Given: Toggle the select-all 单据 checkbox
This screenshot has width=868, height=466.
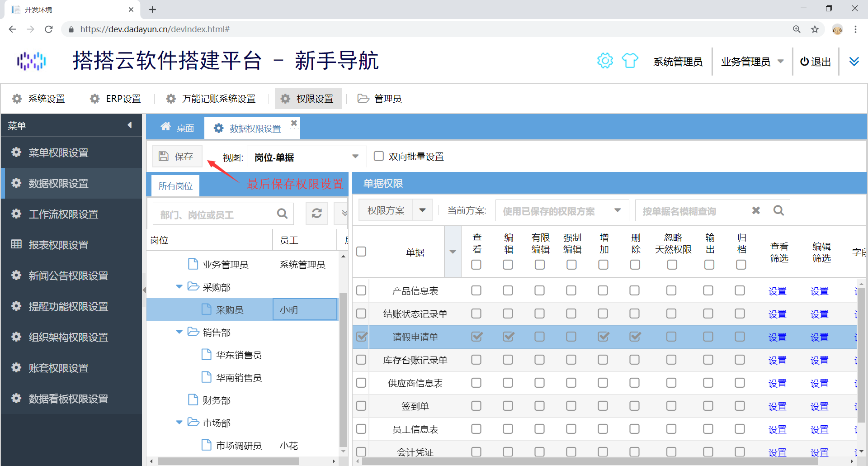Looking at the screenshot, I should pos(361,252).
